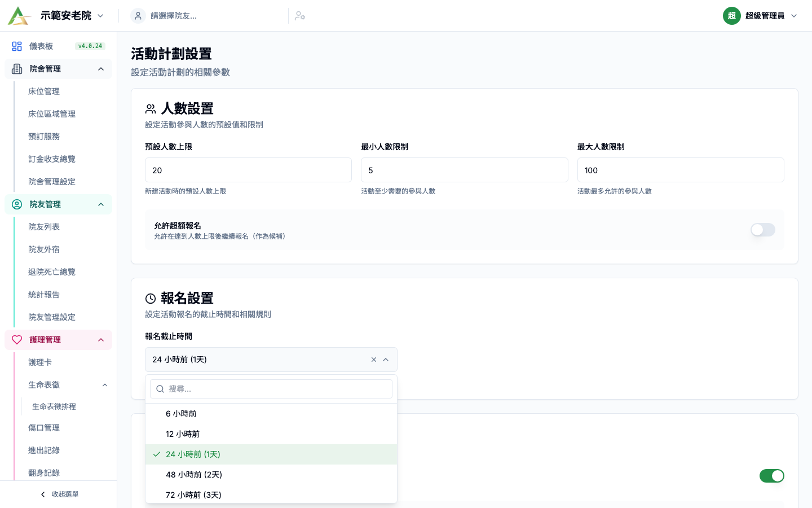Click the app logo icon
Screen dimensions: 812x508
(19, 16)
